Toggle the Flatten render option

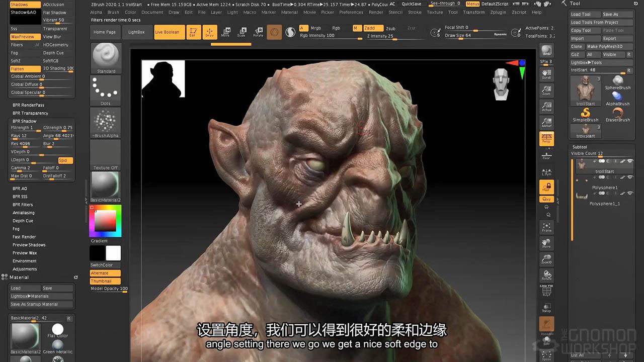25,69
